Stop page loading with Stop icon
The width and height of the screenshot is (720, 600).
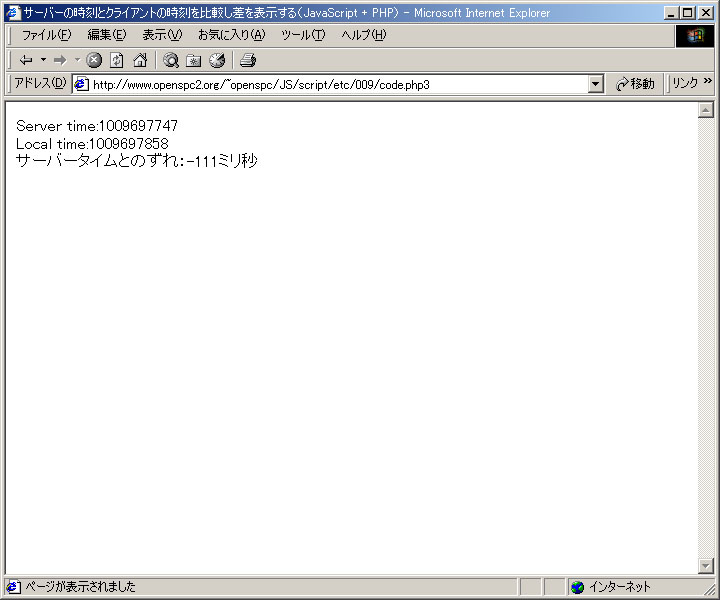(94, 60)
